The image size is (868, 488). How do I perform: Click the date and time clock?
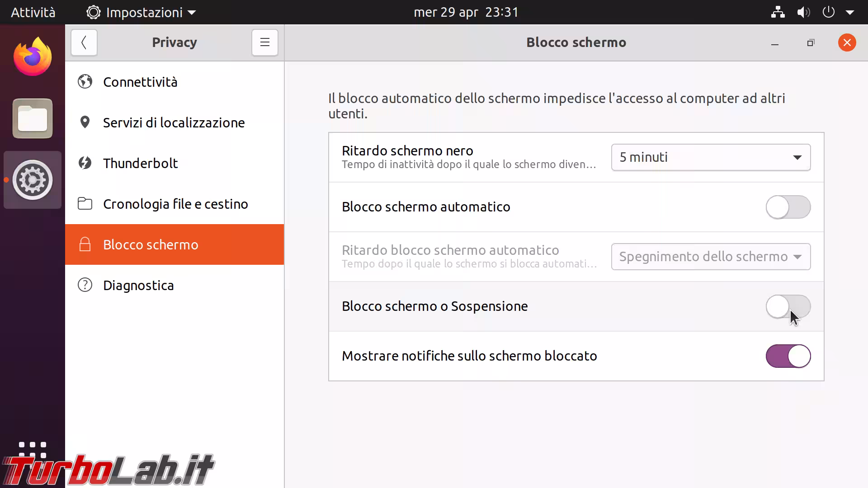(466, 12)
